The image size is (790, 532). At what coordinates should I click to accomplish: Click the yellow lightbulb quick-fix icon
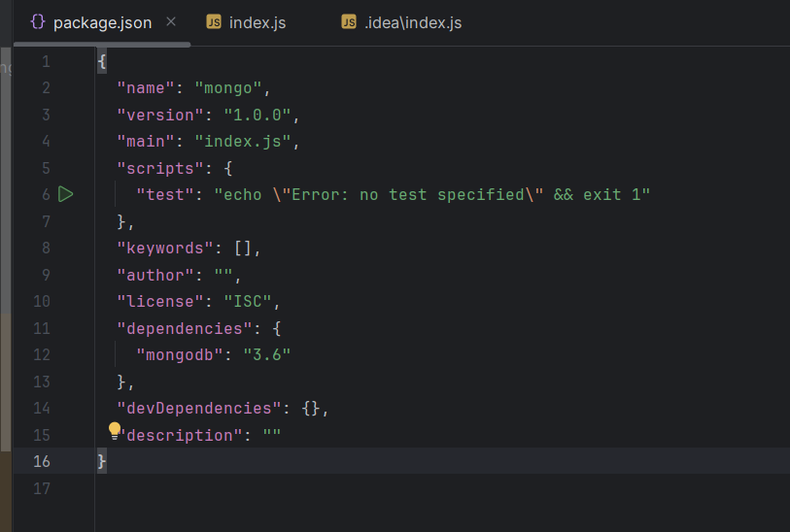(x=115, y=431)
